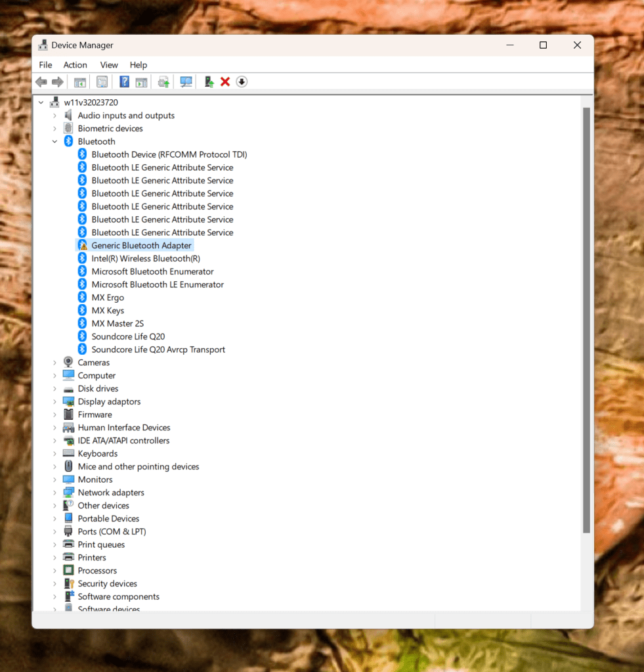The image size is (644, 672).
Task: Toggle the Show/Hide Action Pane icon
Action: click(x=141, y=82)
